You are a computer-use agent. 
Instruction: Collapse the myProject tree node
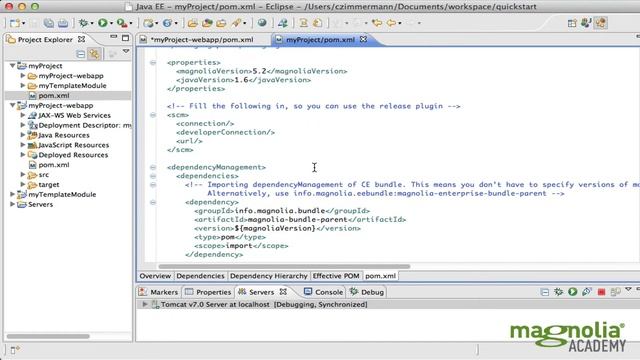click(13, 65)
